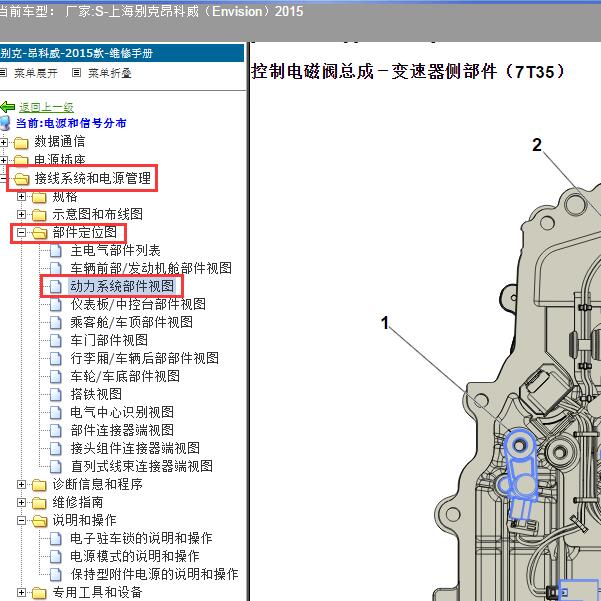
Task: Click the 规格 folder icon
Action: point(39,197)
